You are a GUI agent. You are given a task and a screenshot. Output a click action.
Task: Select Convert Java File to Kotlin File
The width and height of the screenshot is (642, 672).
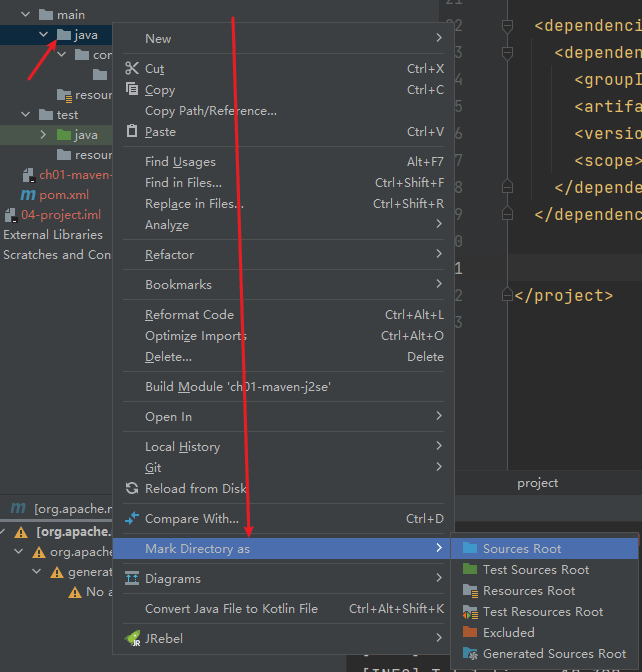click(283, 608)
